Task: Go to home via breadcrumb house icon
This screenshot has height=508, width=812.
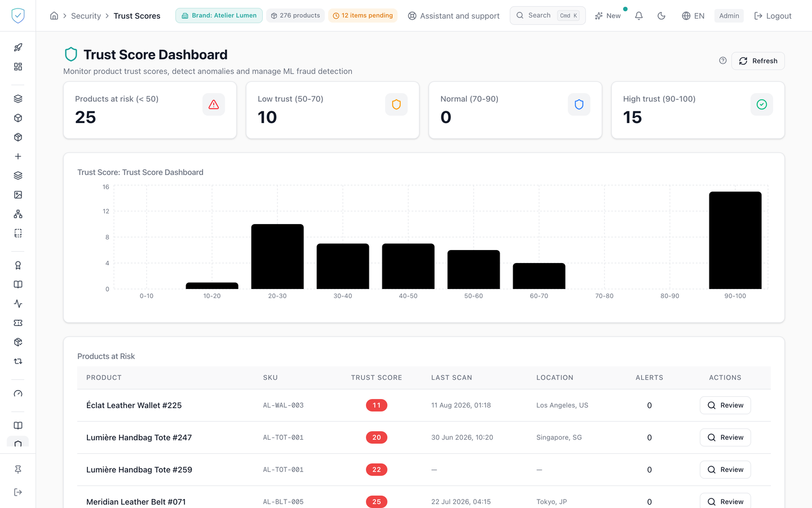Action: (x=54, y=16)
